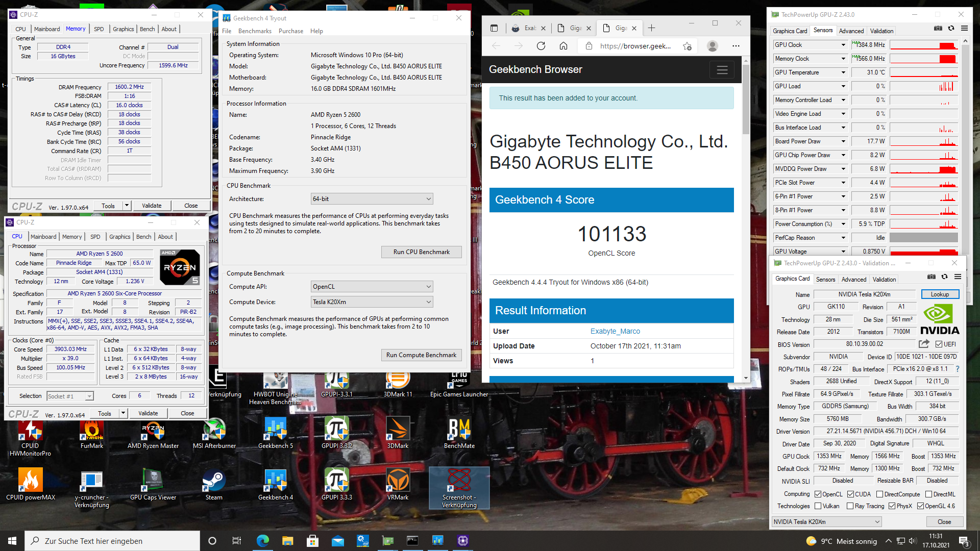Launch the FurMark desktop shortcut

[92, 433]
